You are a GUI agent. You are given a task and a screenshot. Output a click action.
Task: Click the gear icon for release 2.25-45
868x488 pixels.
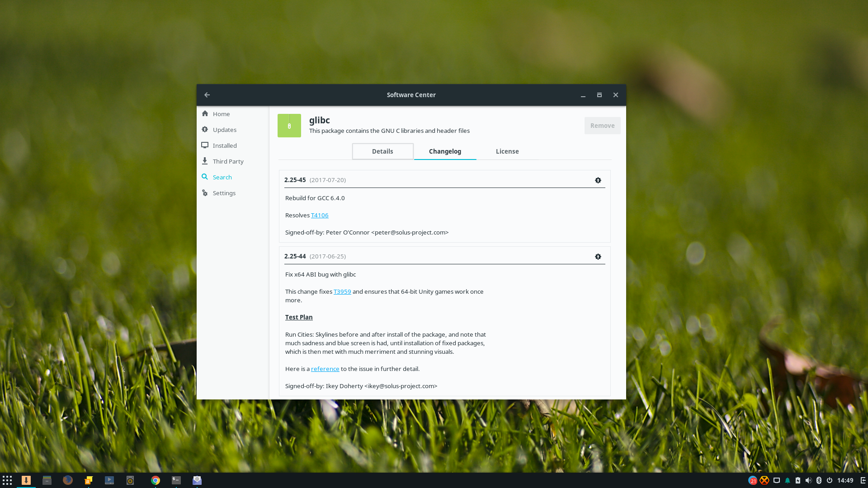pyautogui.click(x=598, y=180)
